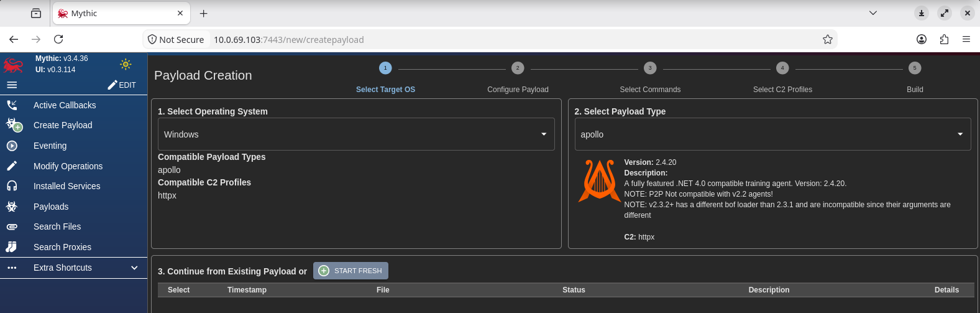Open the Firefox account profile icon
This screenshot has width=980, height=313.
[x=922, y=39]
